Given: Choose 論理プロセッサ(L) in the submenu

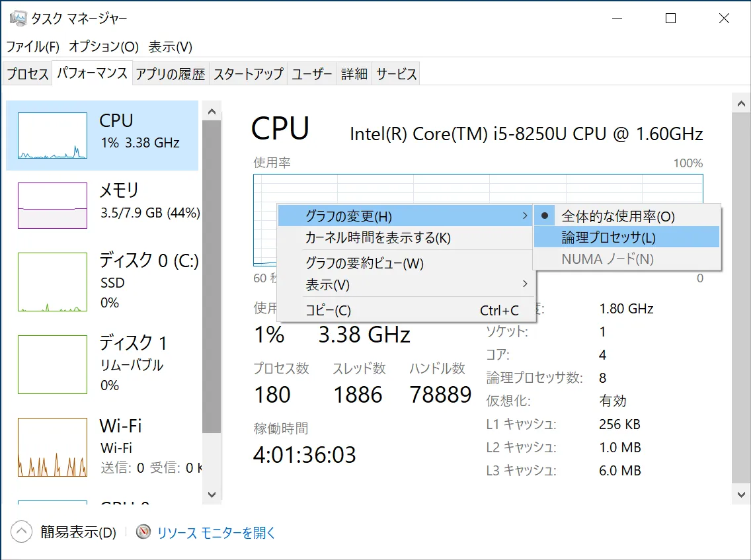Looking at the screenshot, I should (x=627, y=237).
